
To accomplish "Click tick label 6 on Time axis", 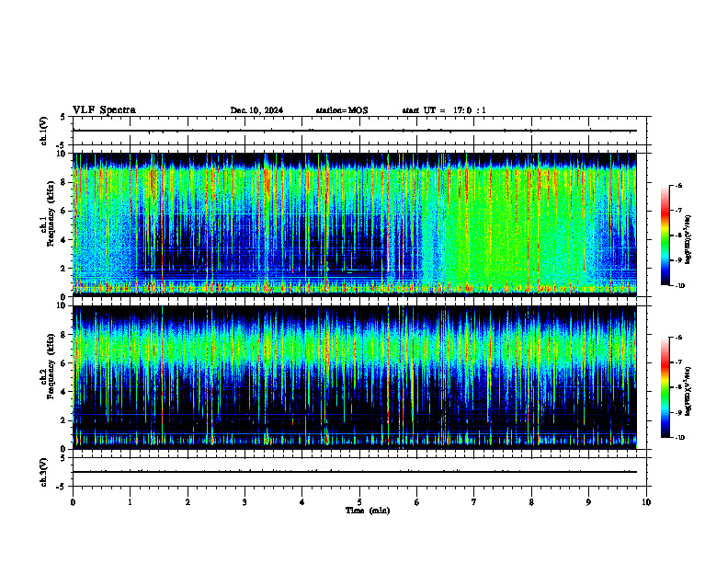I will point(417,502).
